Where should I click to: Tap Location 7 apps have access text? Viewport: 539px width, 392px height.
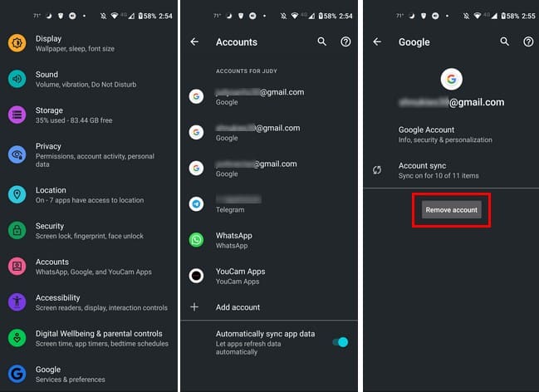(x=90, y=200)
